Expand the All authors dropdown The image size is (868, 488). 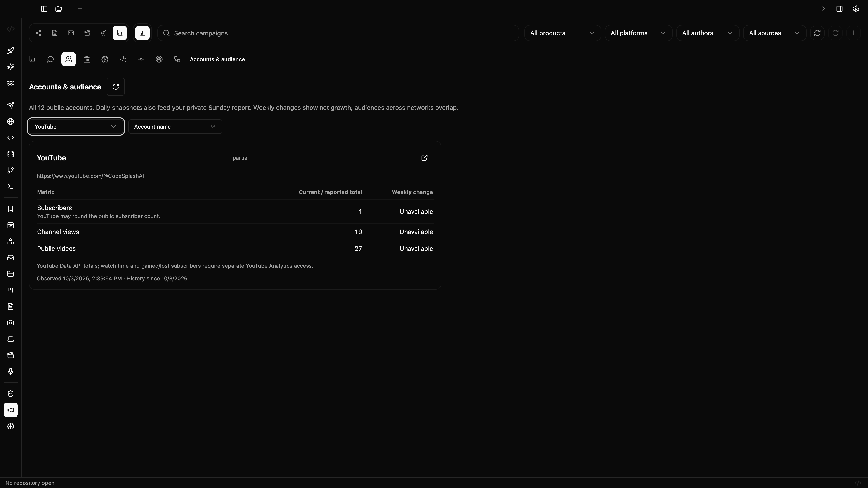click(x=708, y=33)
